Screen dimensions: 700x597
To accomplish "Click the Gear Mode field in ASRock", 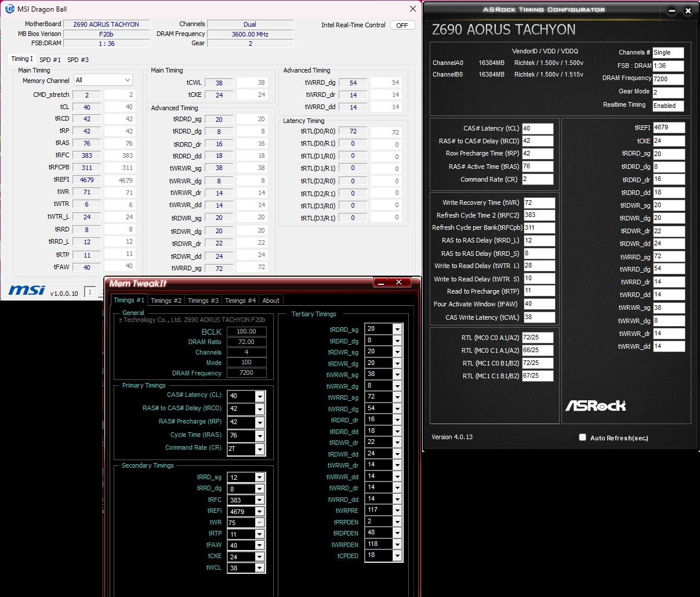I will tap(668, 93).
